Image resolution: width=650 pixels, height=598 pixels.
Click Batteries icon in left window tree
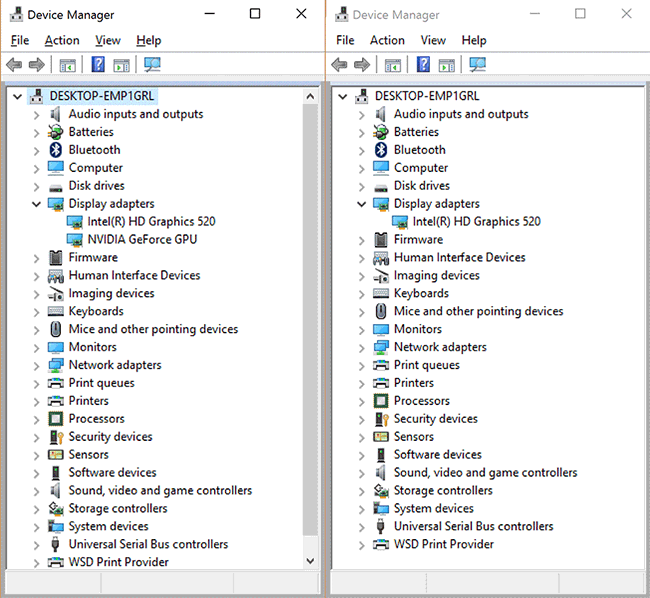[56, 132]
